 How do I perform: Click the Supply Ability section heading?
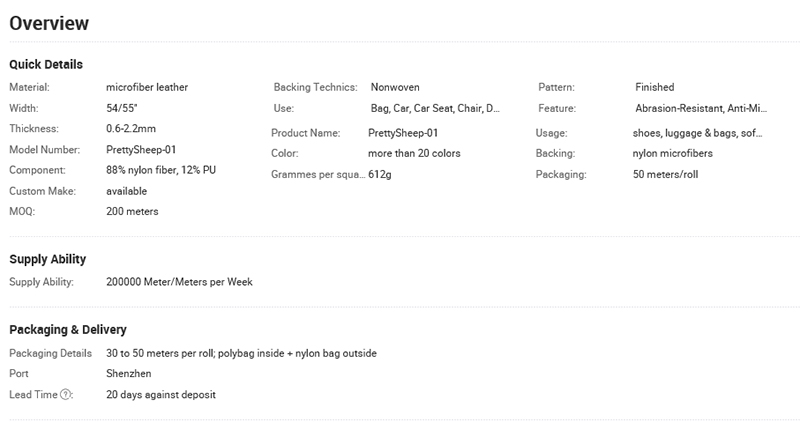click(x=47, y=259)
